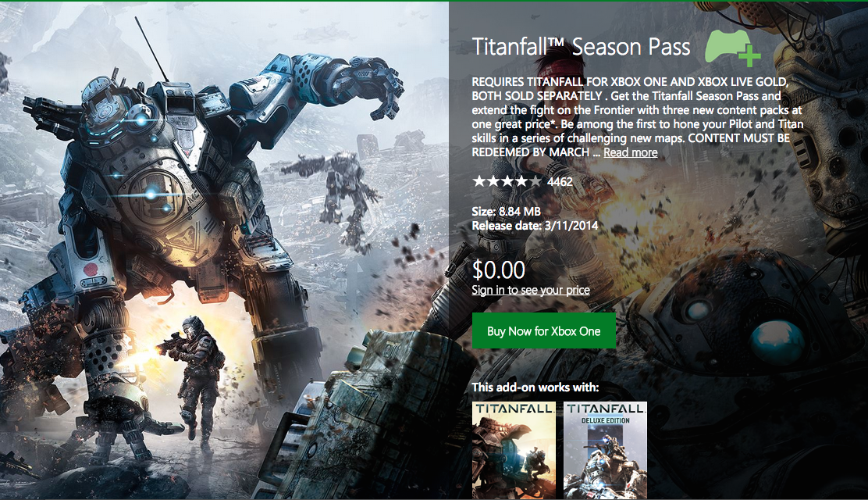
Task: Click the greyed-out fifth rating star
Action: click(x=535, y=181)
